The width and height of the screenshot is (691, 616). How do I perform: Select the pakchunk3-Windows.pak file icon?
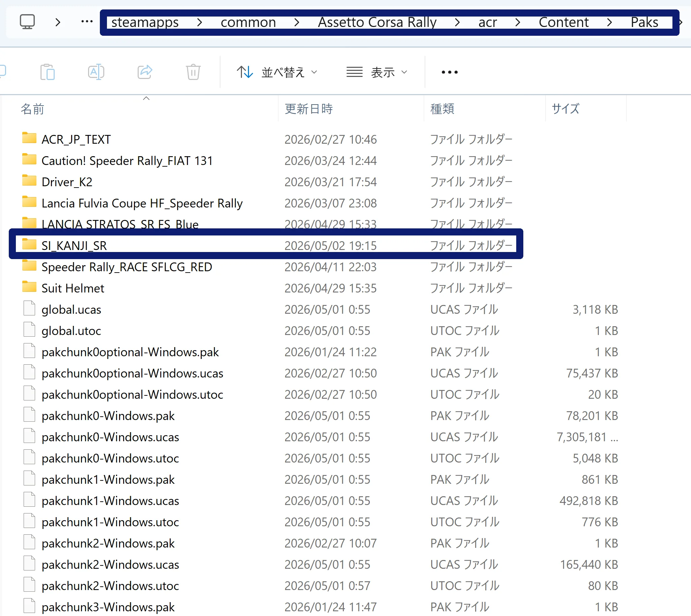point(29,606)
